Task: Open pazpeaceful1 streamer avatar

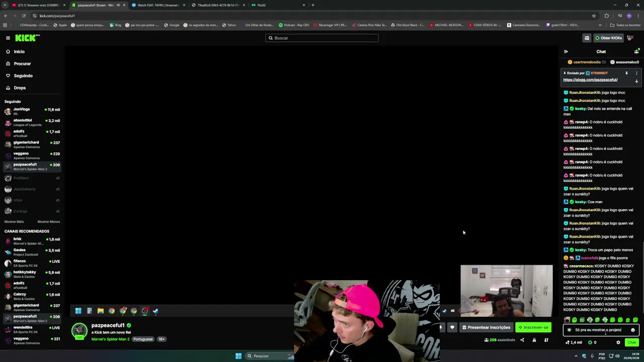Action: tap(79, 331)
